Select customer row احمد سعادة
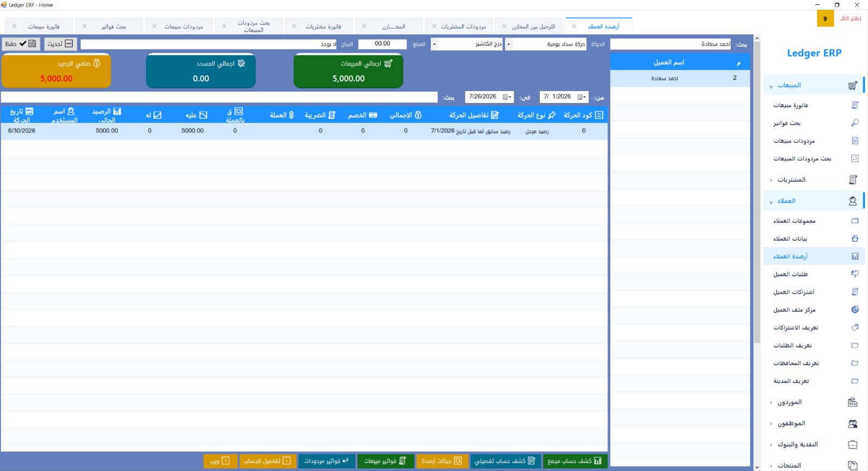Screen dimensions: 868x471 coord(680,78)
